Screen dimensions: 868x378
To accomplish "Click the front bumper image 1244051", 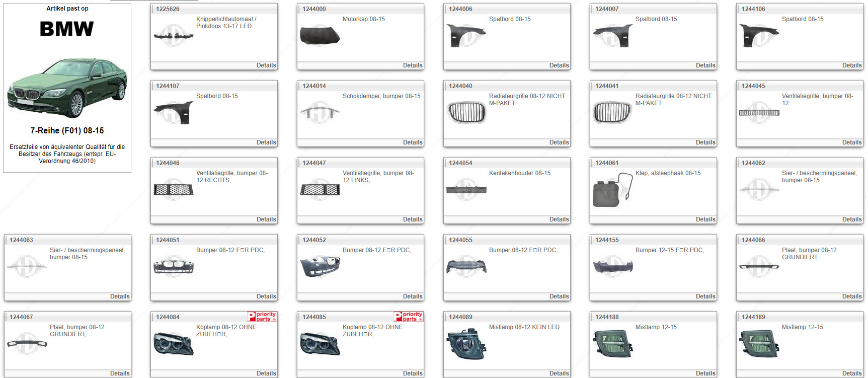I will click(174, 267).
